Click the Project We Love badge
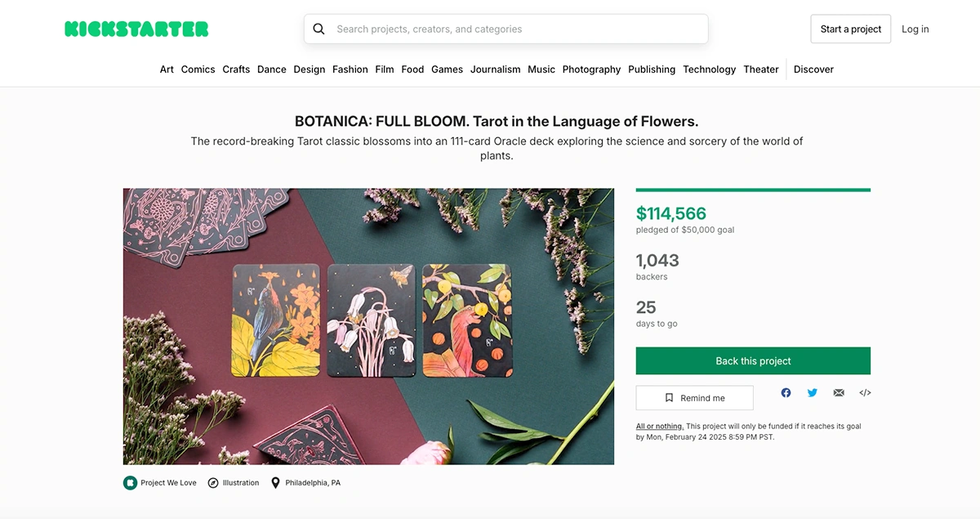 pyautogui.click(x=160, y=483)
